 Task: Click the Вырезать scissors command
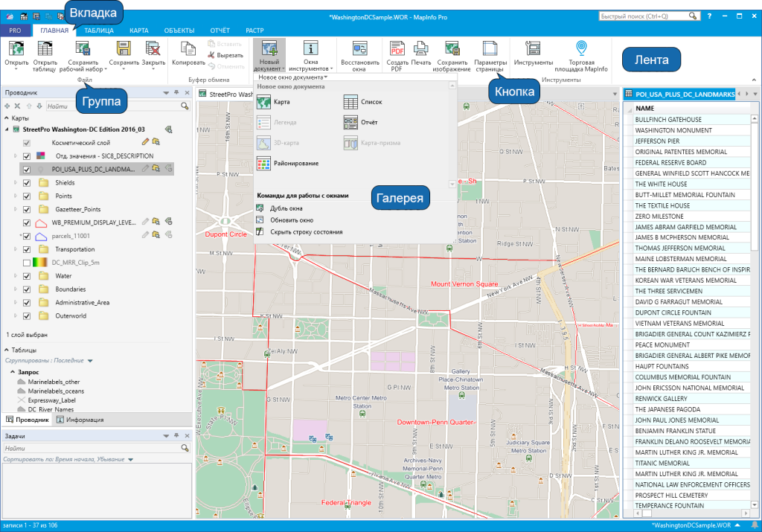click(225, 55)
